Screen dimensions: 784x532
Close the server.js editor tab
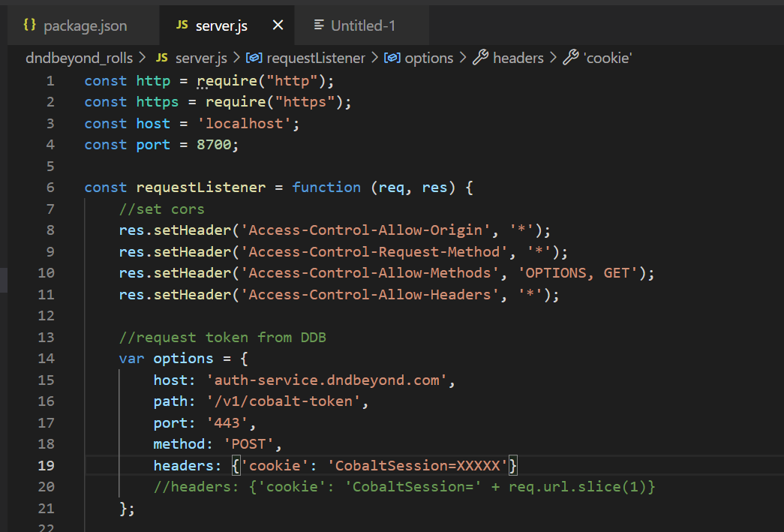click(x=278, y=25)
